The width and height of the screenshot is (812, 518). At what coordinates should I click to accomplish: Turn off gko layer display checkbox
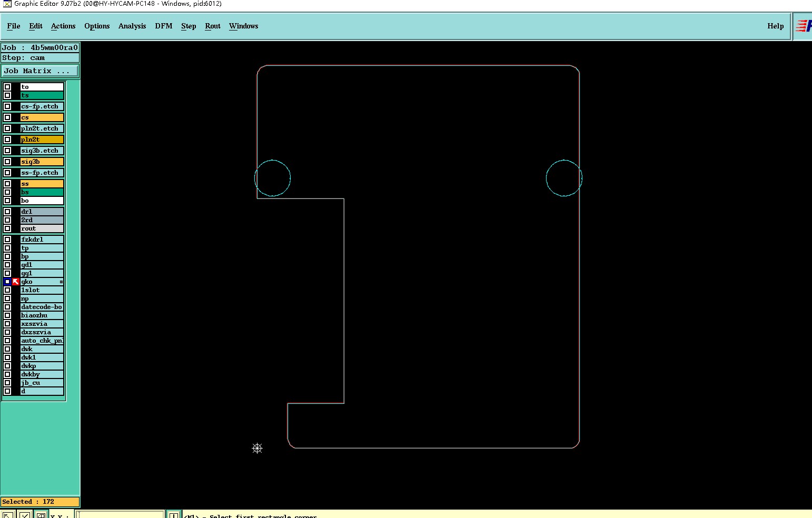(x=7, y=282)
